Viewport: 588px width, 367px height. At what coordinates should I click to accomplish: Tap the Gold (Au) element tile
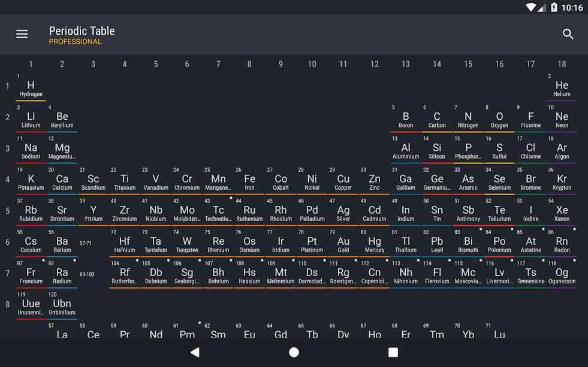click(343, 244)
